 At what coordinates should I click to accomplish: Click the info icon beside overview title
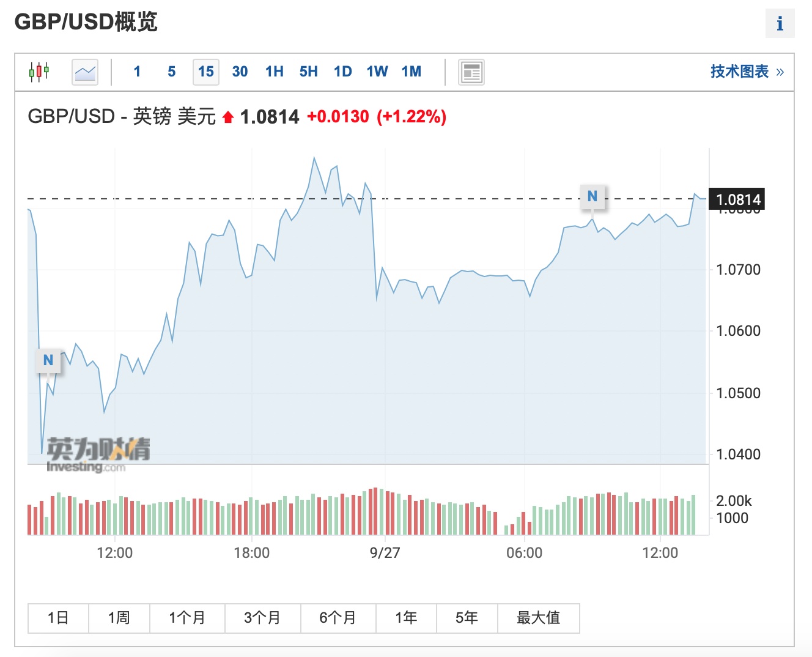780,24
